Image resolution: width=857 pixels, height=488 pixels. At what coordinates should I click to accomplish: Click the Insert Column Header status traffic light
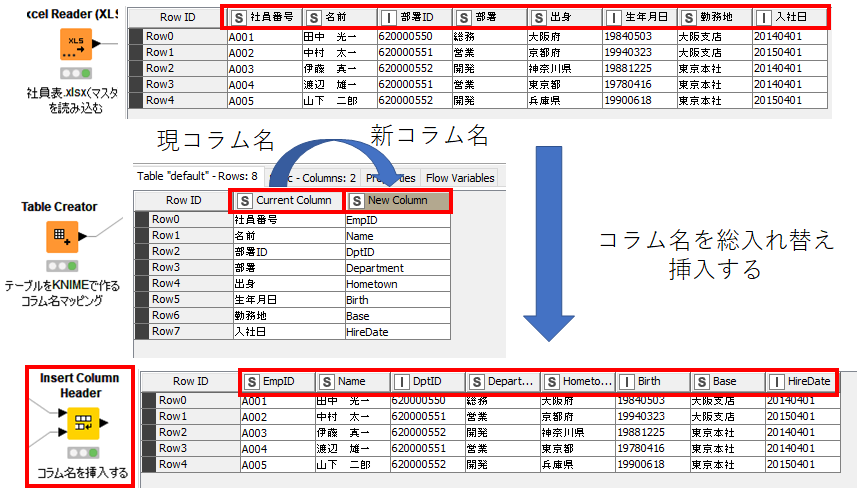(x=83, y=452)
